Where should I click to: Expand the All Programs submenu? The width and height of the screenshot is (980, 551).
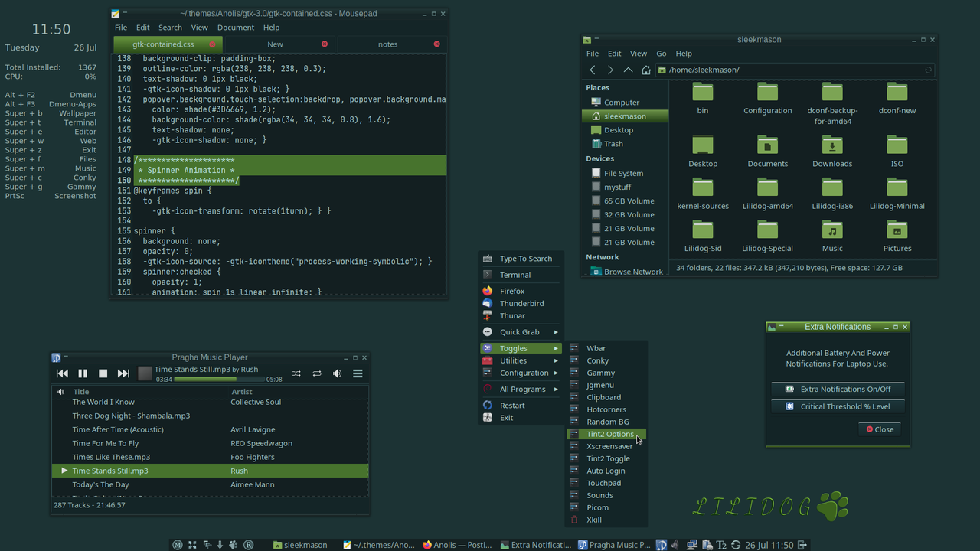(521, 389)
